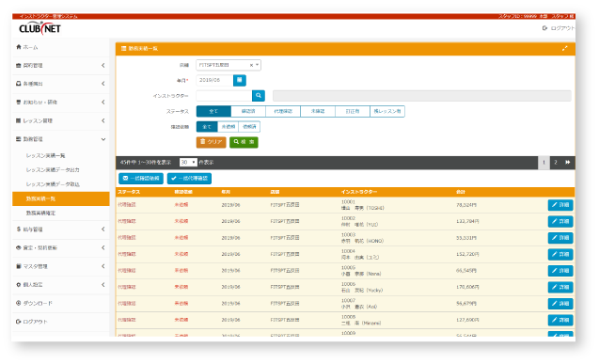This screenshot has height=364, width=599.
Task: Select ステータス filter 訂正有
Action: click(353, 111)
